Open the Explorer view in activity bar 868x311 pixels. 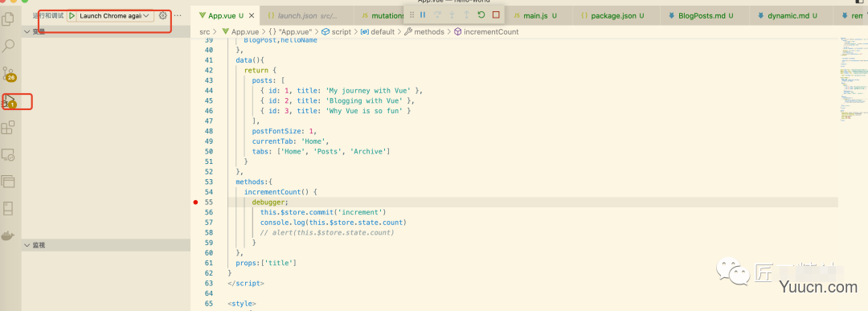pyautogui.click(x=8, y=19)
